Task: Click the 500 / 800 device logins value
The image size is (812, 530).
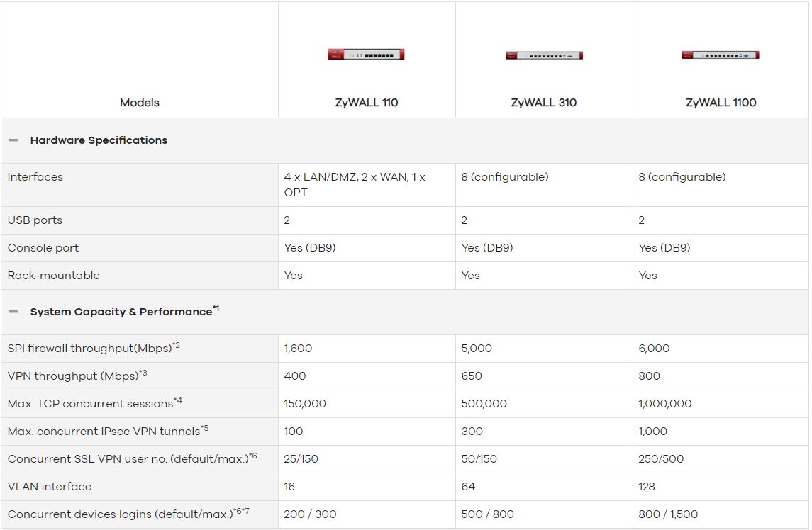Action: (x=488, y=514)
